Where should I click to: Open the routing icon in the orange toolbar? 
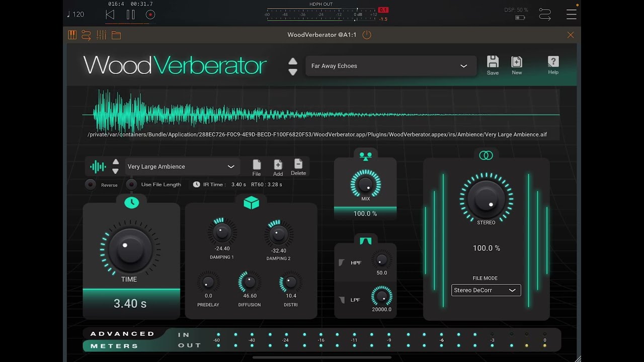point(86,35)
